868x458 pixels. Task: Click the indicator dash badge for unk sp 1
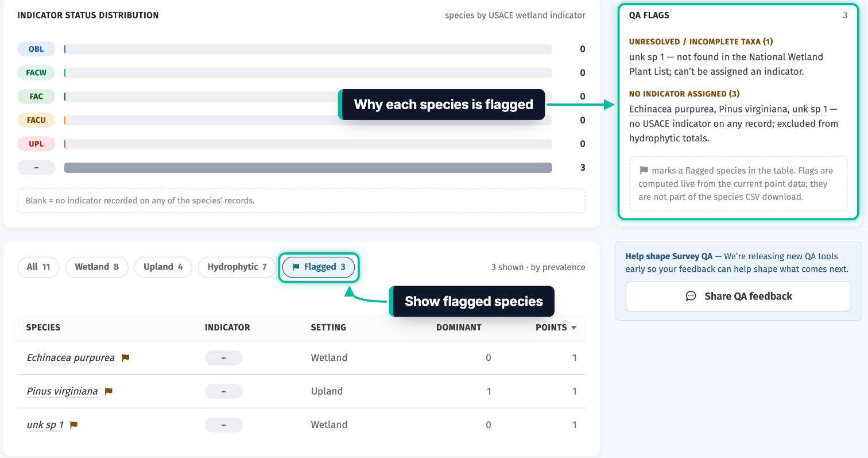pos(224,425)
